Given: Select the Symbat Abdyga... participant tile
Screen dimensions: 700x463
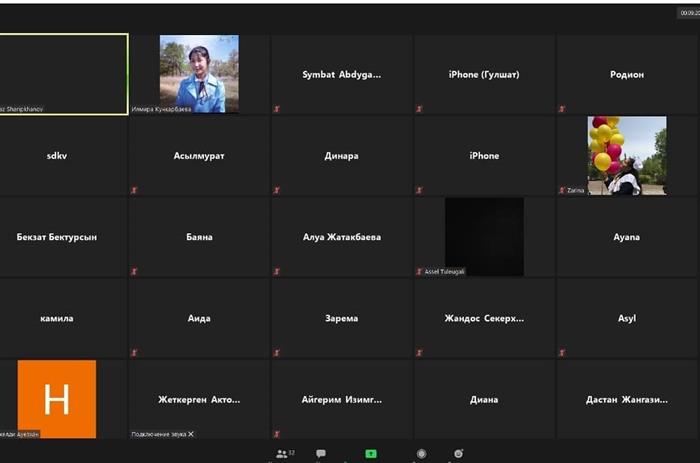Looking at the screenshot, I should (x=342, y=75).
